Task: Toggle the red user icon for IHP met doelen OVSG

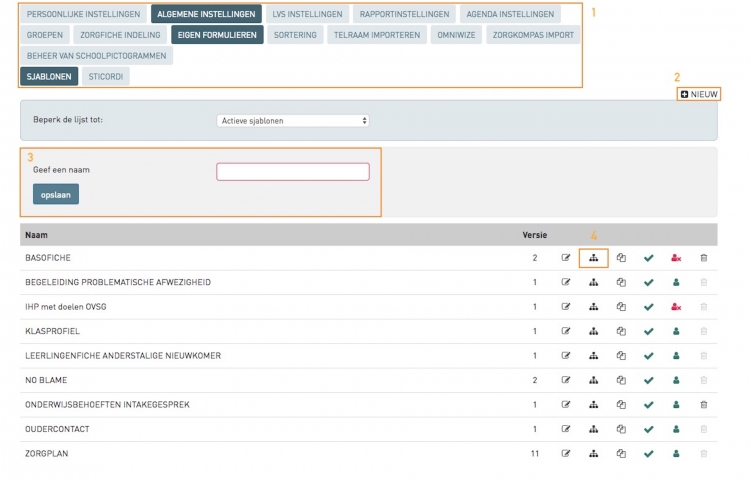Action: tap(676, 307)
